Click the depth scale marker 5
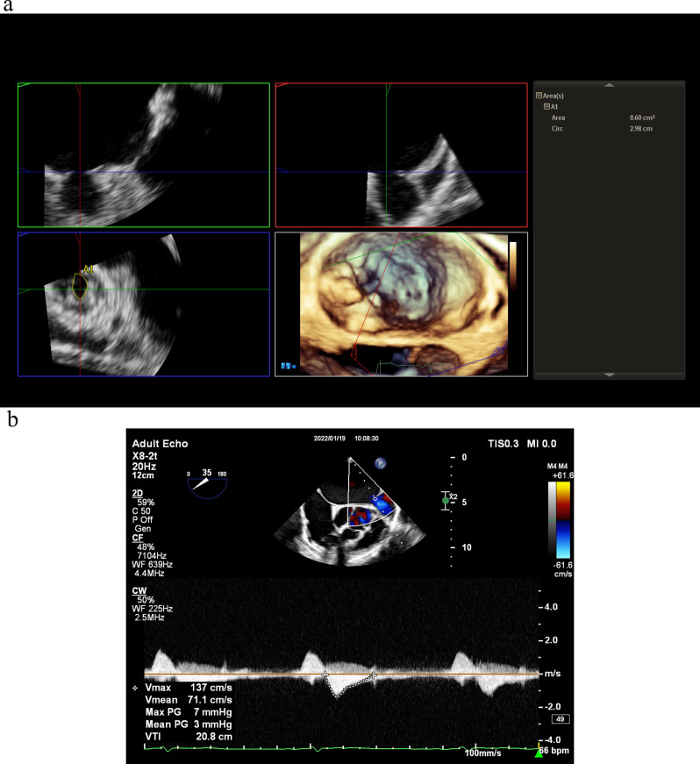Screen dimensions: 700x764 [x=464, y=502]
